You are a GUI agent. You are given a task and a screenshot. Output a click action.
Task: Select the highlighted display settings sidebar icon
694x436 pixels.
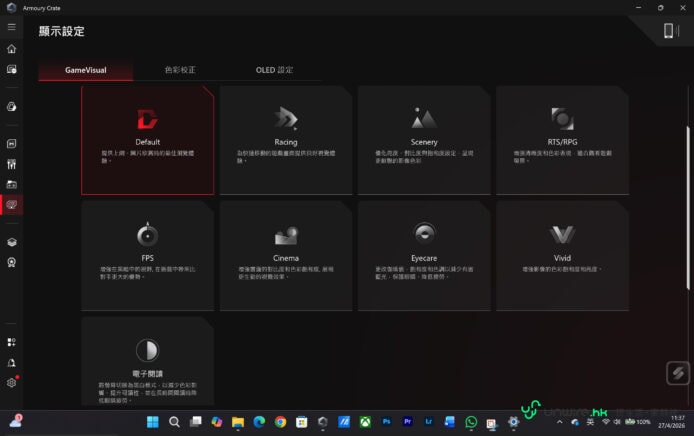click(12, 204)
